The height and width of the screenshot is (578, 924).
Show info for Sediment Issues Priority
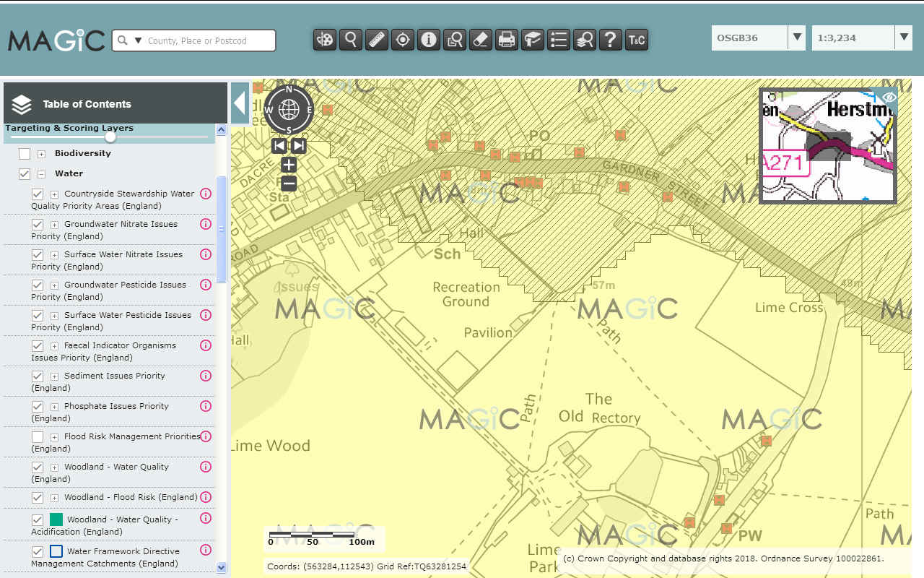[205, 376]
